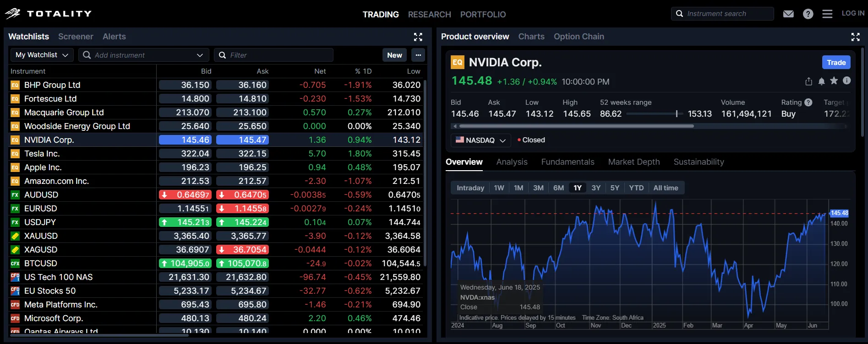The image size is (868, 344).
Task: Open the NASDAQ exchange dropdown
Action: click(x=480, y=140)
